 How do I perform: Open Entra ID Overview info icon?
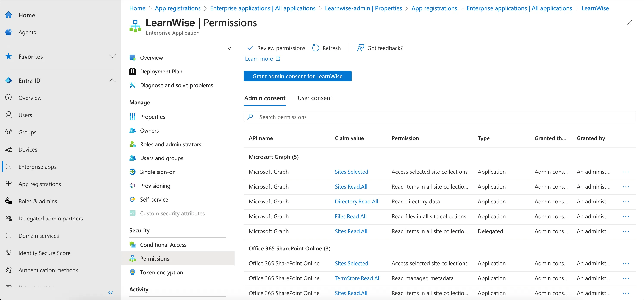(x=9, y=97)
